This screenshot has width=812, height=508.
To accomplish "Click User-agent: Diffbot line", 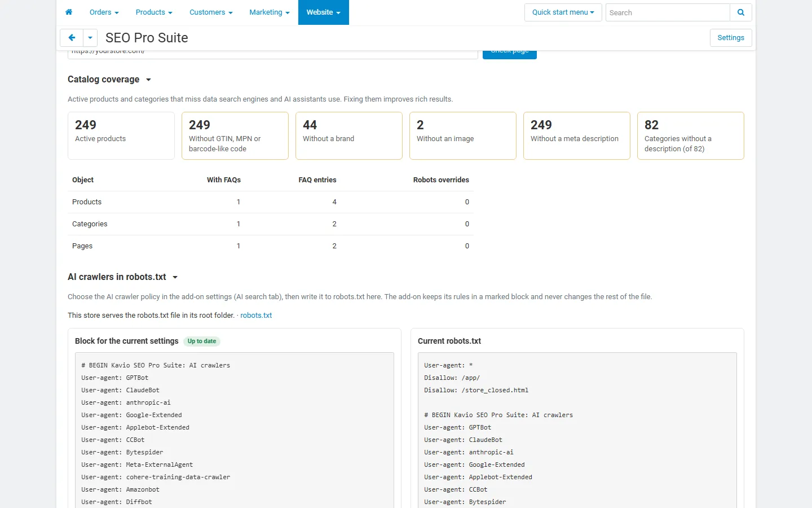I will point(117,502).
